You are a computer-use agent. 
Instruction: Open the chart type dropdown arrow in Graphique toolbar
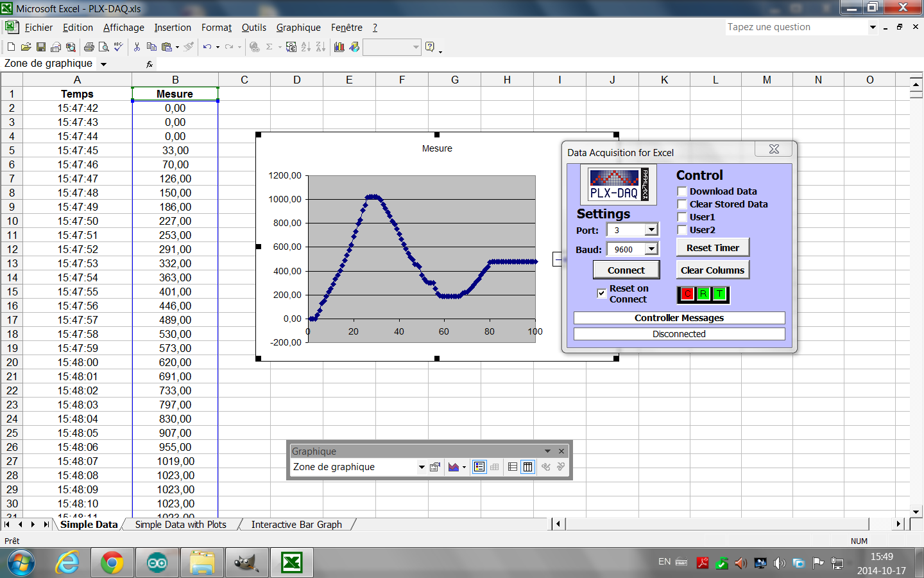coord(464,467)
